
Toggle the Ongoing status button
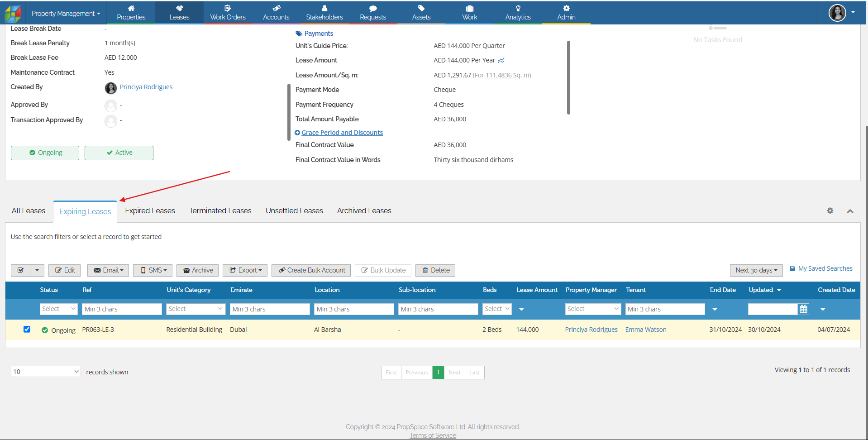click(x=45, y=153)
